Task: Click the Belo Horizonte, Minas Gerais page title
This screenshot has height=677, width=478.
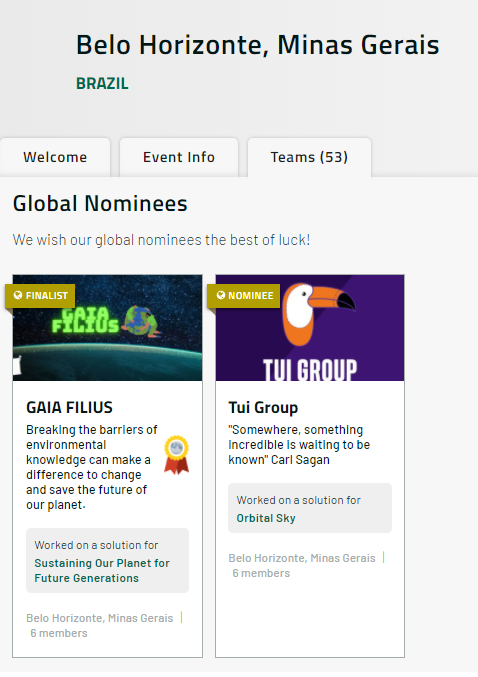Action: click(x=258, y=45)
